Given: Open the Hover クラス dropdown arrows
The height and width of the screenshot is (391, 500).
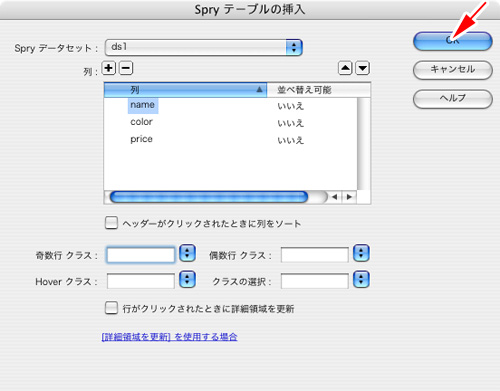Looking at the screenshot, I should (187, 280).
